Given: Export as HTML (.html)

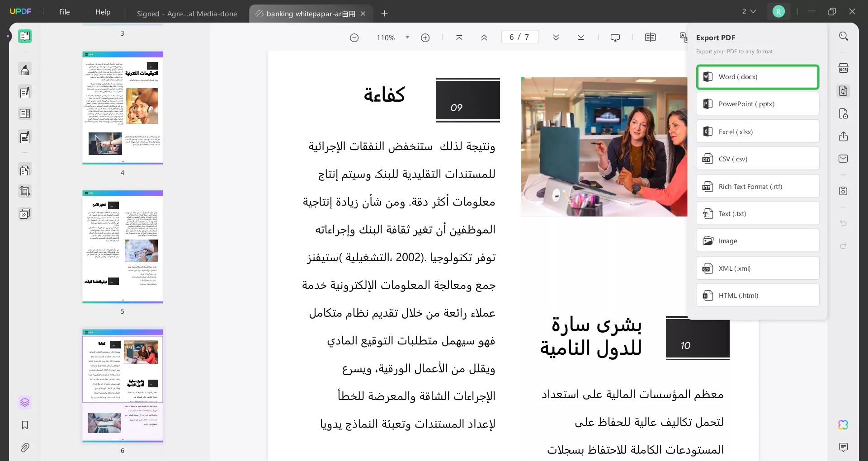Looking at the screenshot, I should 758,295.
